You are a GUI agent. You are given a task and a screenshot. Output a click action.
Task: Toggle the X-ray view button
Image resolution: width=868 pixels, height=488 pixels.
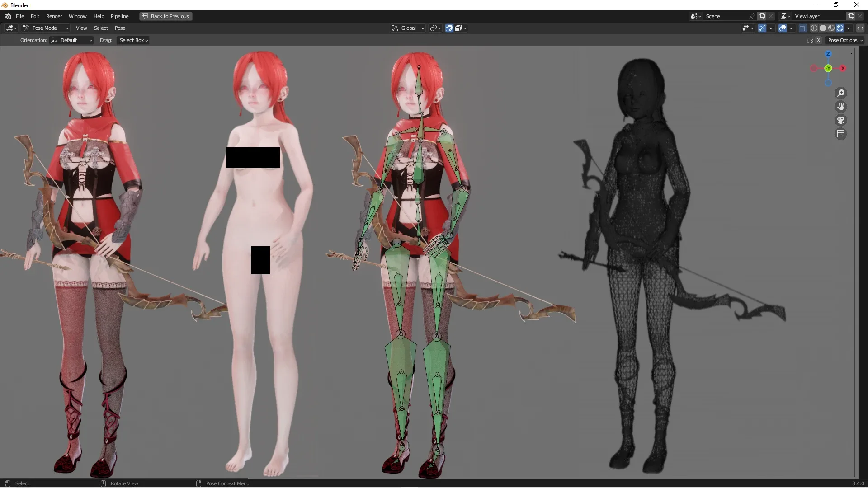coord(803,28)
